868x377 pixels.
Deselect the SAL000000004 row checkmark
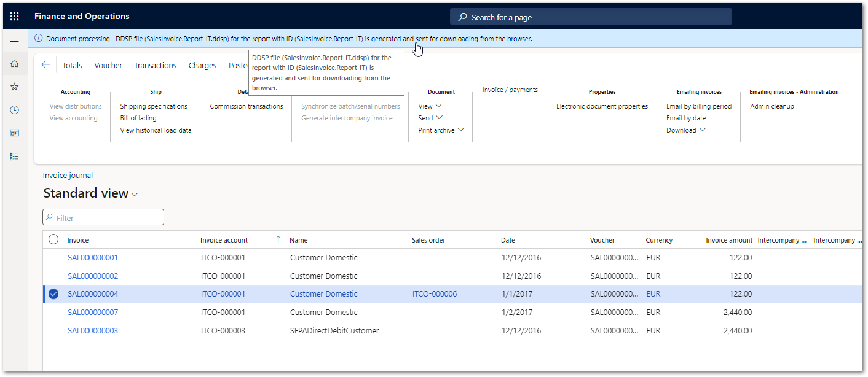[53, 294]
